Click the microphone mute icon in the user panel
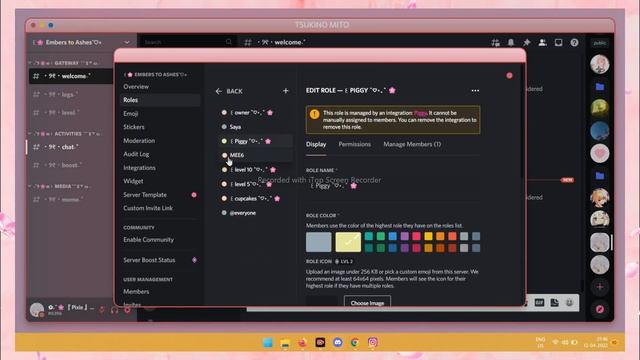Viewport: 640px width, 360px height. (102, 310)
